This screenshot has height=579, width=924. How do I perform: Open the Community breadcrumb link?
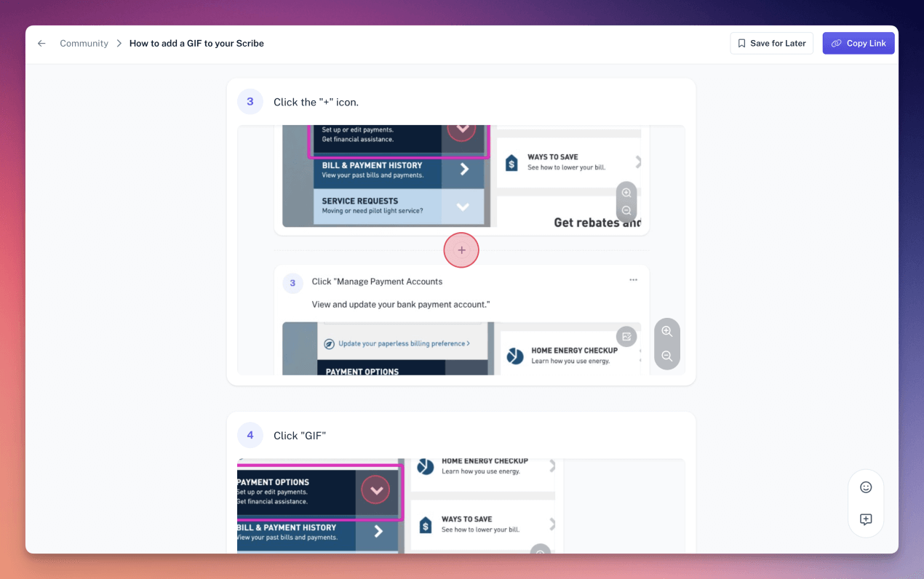(84, 43)
